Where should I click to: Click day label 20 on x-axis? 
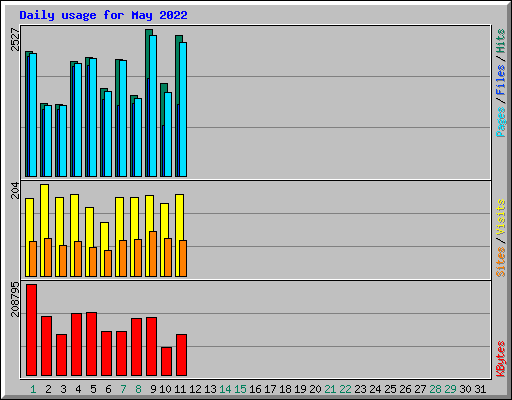click(x=315, y=389)
